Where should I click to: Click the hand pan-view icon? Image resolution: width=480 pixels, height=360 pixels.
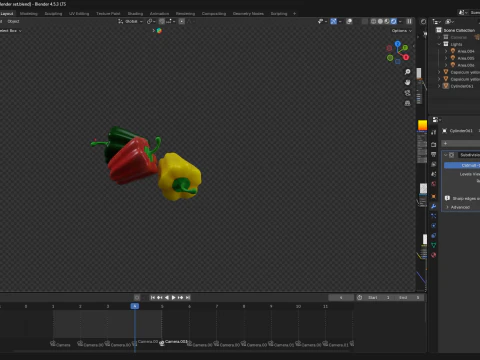click(x=407, y=82)
